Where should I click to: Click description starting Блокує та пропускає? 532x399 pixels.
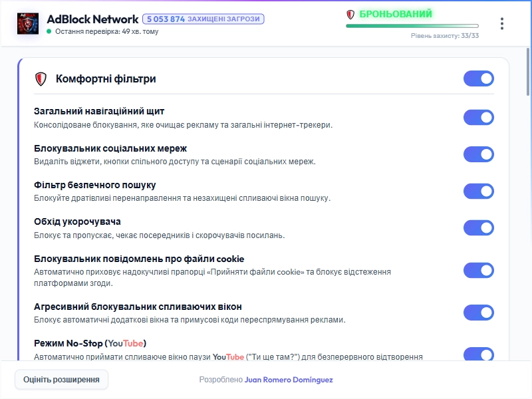pos(159,235)
